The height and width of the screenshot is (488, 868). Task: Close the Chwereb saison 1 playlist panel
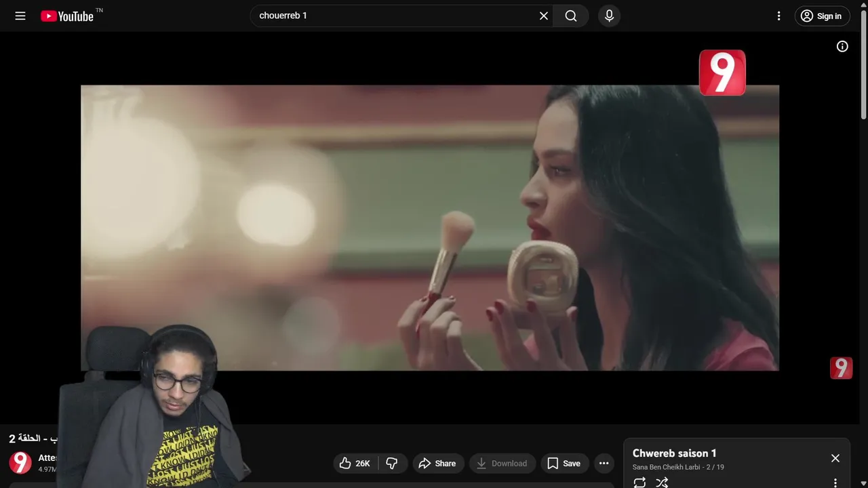pos(835,458)
